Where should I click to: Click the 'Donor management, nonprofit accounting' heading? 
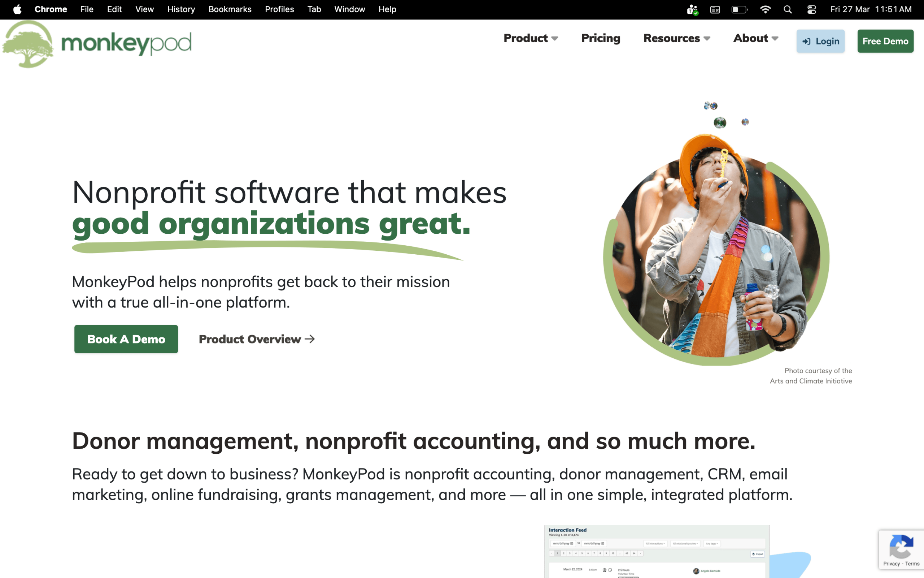(x=414, y=441)
